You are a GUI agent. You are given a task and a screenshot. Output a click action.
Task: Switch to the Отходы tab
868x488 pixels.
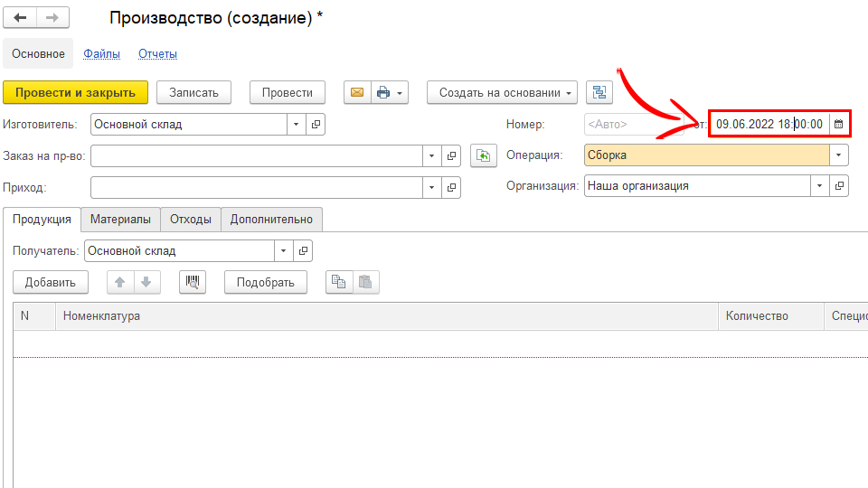click(191, 220)
